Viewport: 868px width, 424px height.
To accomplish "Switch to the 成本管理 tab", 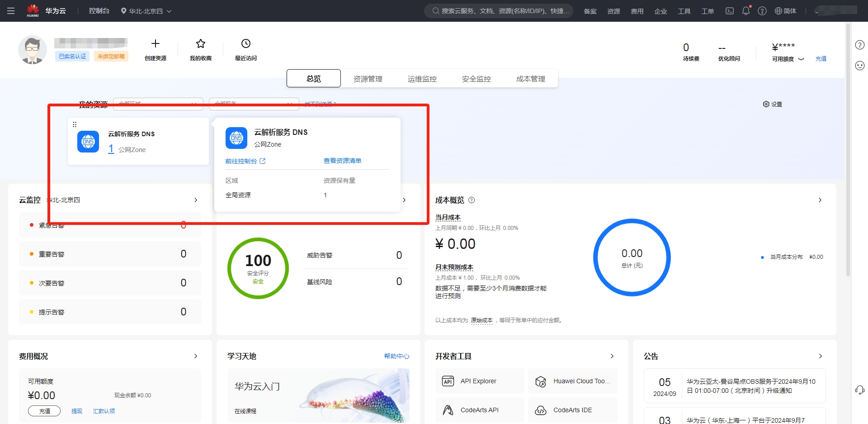I will (x=531, y=79).
